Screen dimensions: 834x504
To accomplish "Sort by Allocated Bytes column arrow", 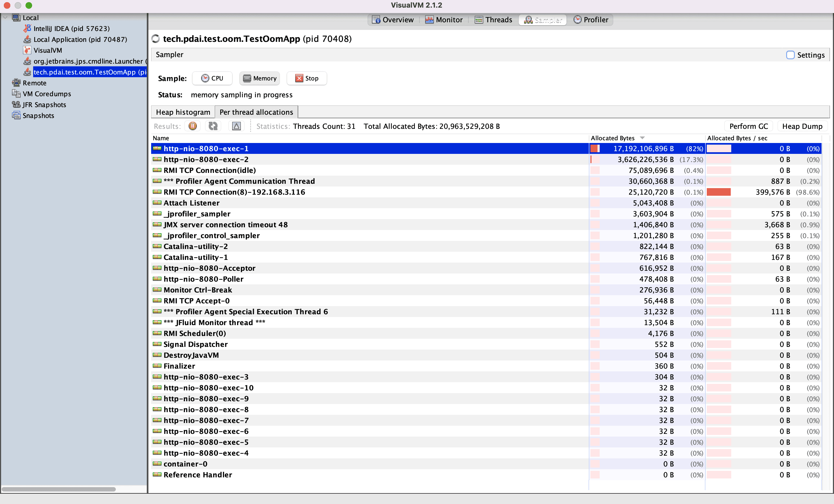I will pyautogui.click(x=642, y=138).
